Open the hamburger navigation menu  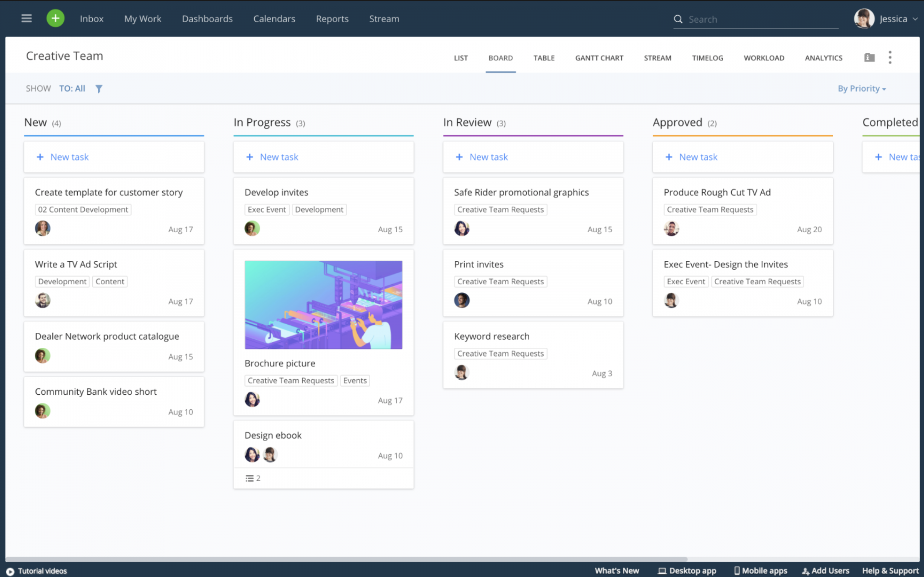tap(26, 18)
